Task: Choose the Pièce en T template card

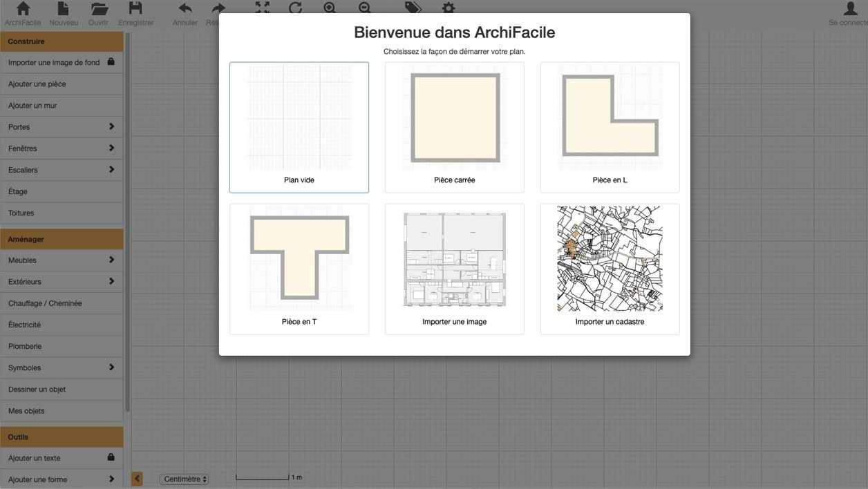Action: 299,269
